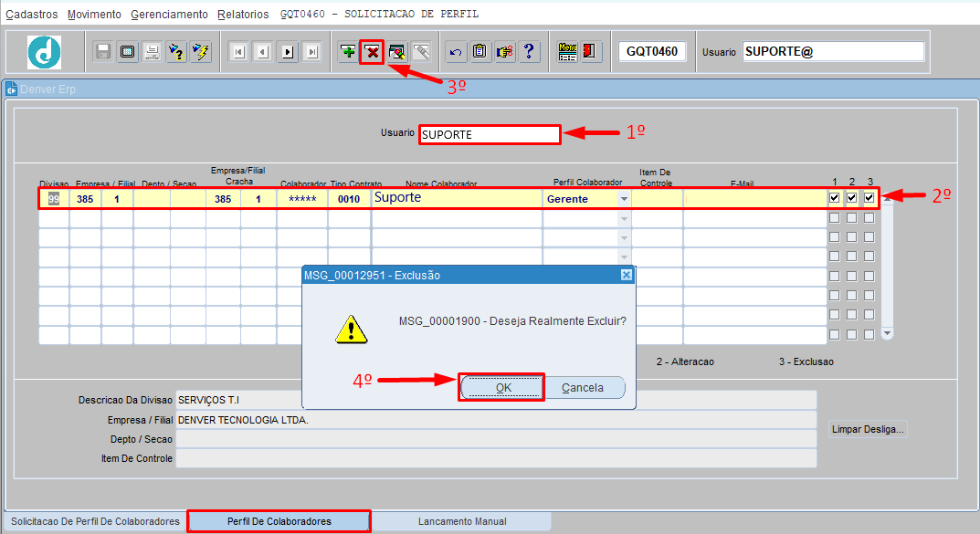
Task: Click the Colaborador cell '*****'
Action: 302,199
